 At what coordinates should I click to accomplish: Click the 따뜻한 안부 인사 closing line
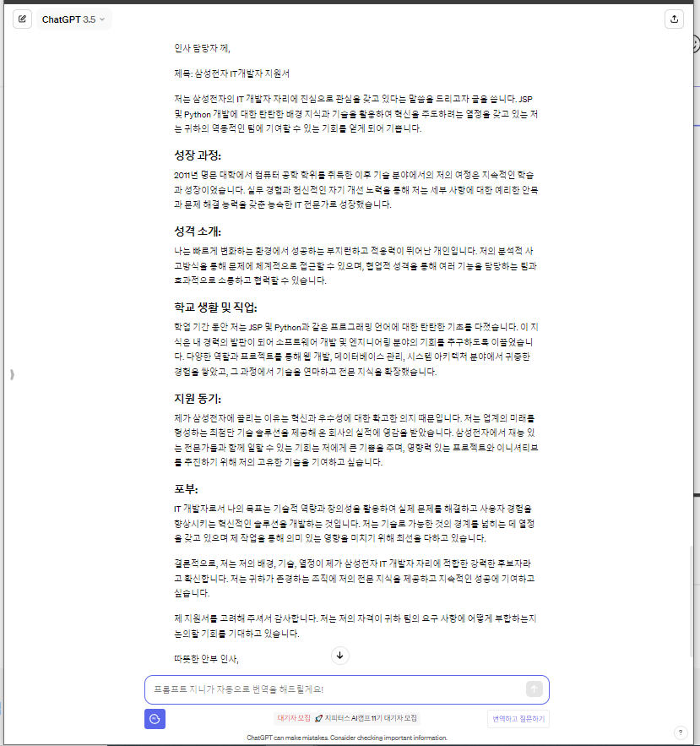coord(206,659)
